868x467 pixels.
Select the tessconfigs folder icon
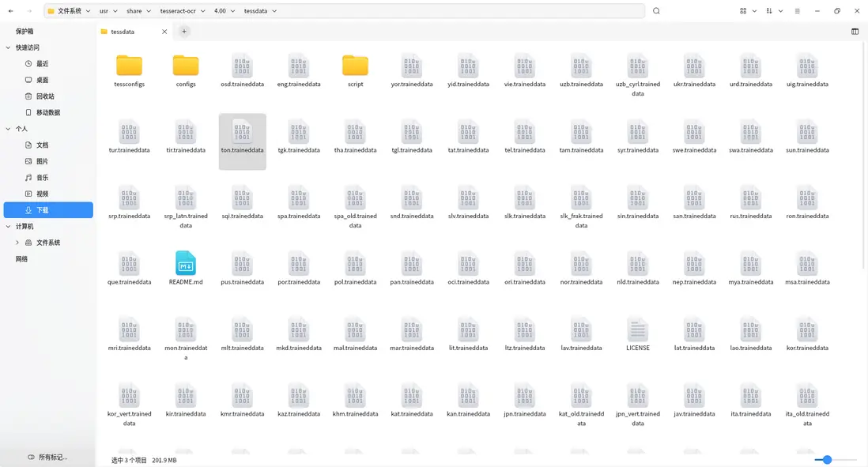coord(129,66)
